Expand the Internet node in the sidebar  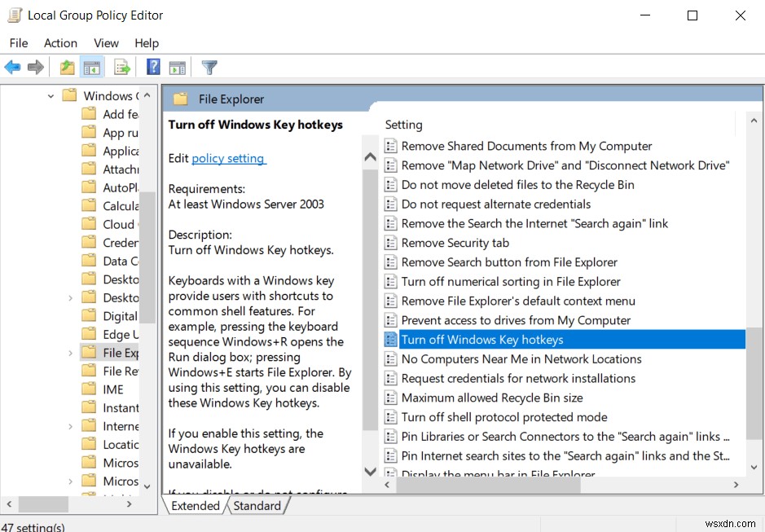(70, 425)
